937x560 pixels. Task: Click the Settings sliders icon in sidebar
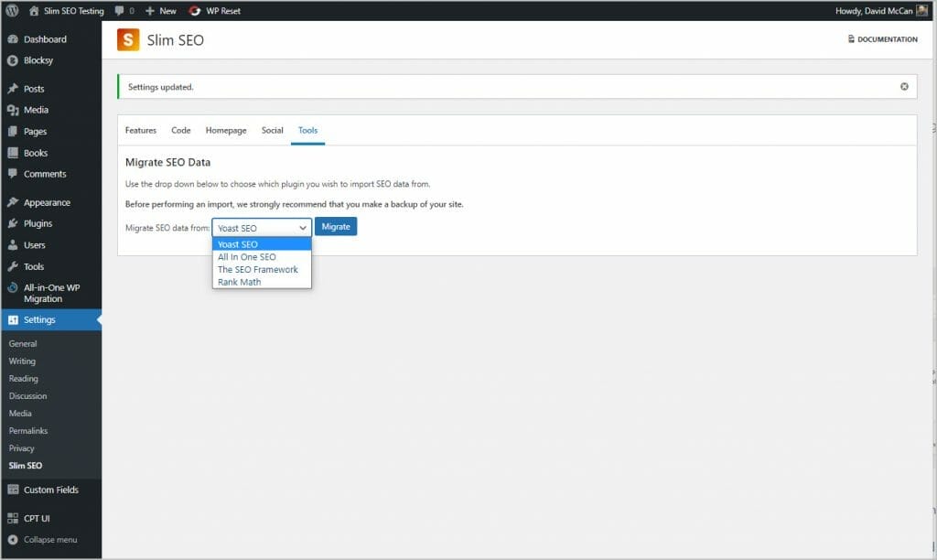pos(13,320)
